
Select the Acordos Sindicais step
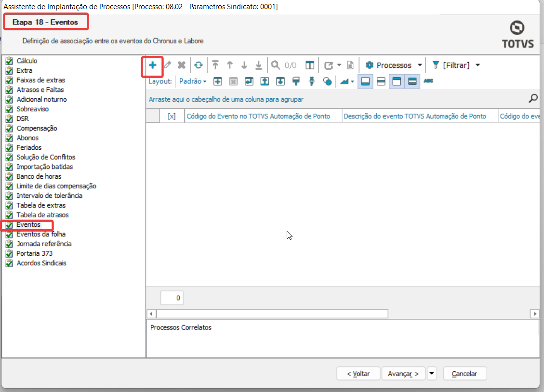[41, 263]
